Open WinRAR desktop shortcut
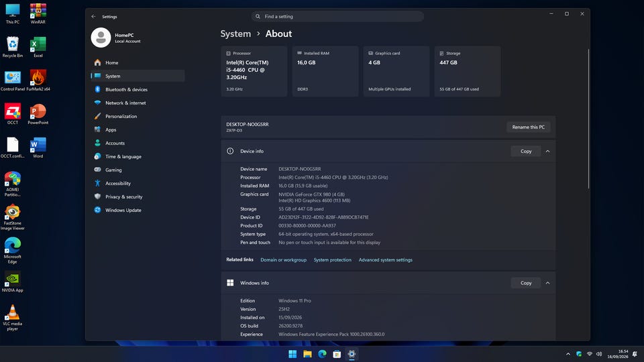The width and height of the screenshot is (644, 362). 38,13
